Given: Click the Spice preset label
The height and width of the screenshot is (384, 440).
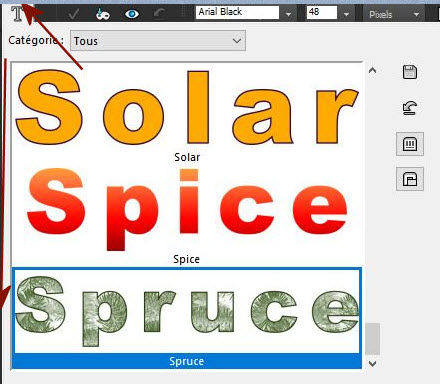Looking at the screenshot, I should [186, 259].
